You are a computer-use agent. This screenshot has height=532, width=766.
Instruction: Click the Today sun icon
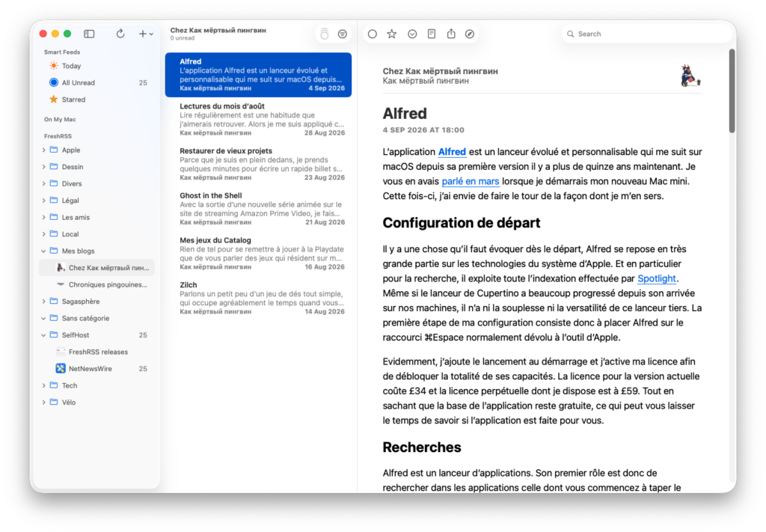(54, 65)
